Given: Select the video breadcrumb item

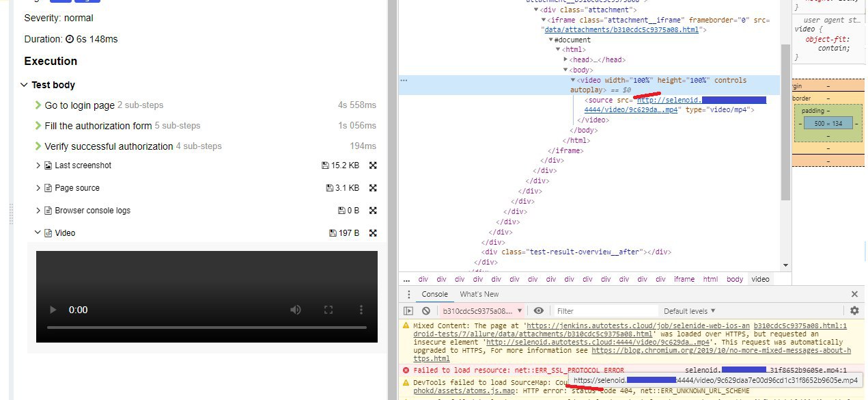Looking at the screenshot, I should (760, 279).
